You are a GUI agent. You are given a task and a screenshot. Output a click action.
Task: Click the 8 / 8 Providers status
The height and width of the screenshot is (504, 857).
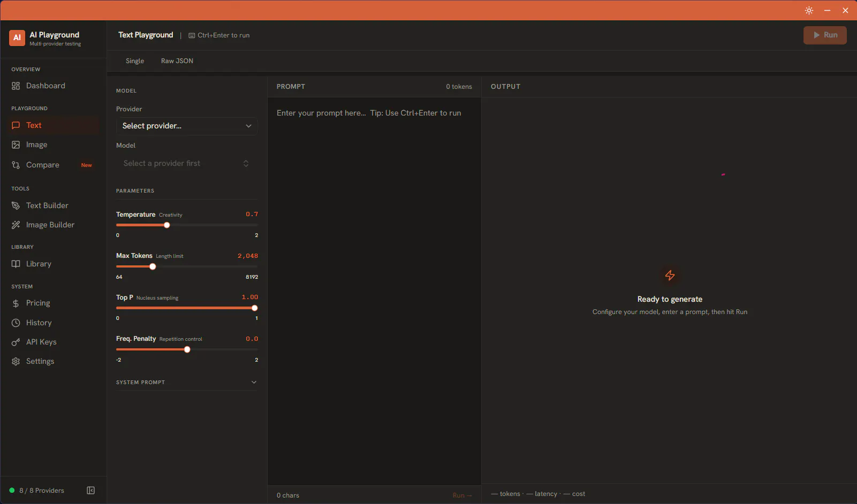point(42,491)
